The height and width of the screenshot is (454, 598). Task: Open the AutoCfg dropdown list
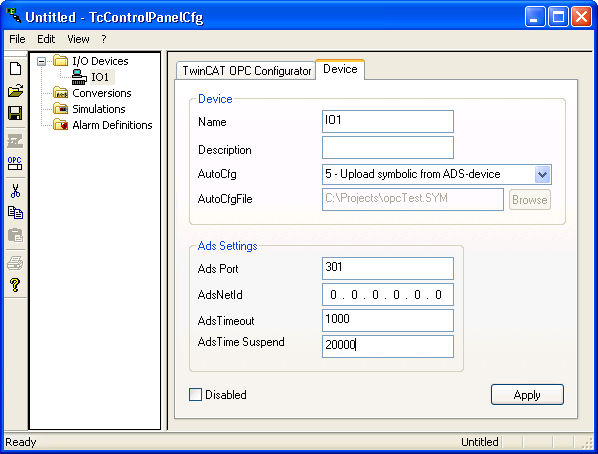[x=542, y=174]
